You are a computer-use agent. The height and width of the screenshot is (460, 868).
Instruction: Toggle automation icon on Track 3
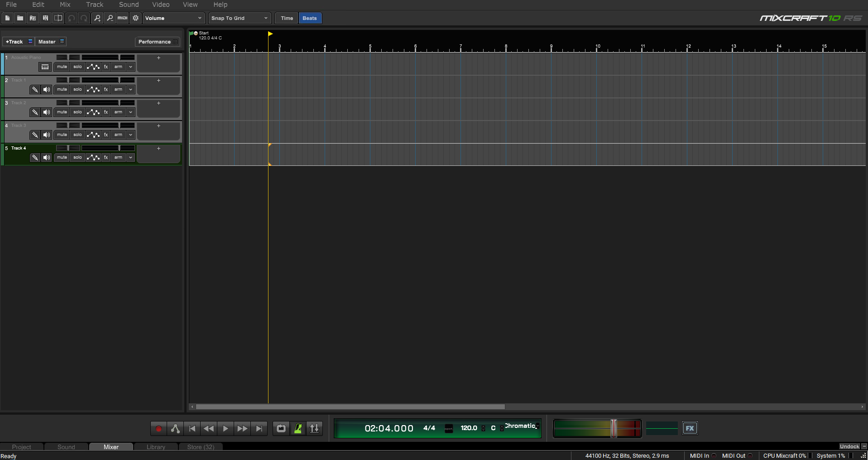93,135
